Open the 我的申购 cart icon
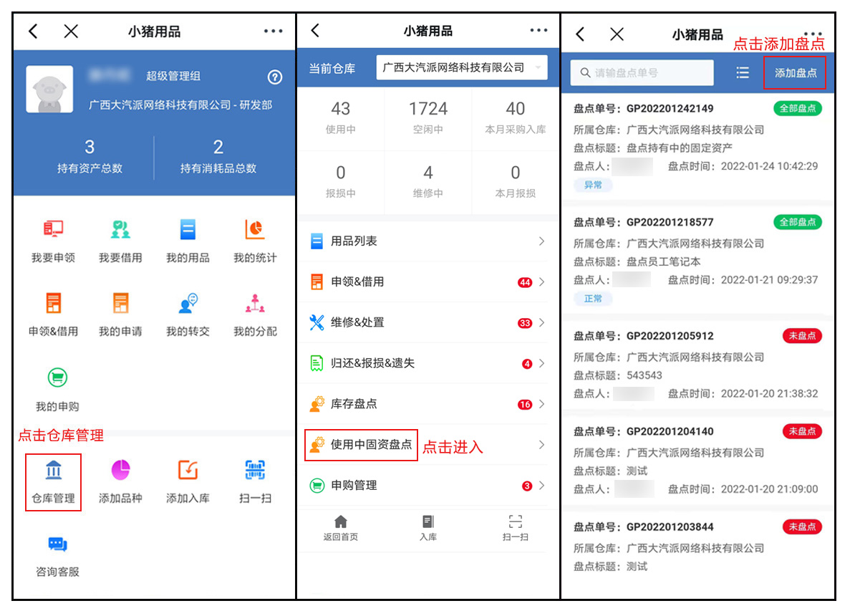 pyautogui.click(x=57, y=377)
